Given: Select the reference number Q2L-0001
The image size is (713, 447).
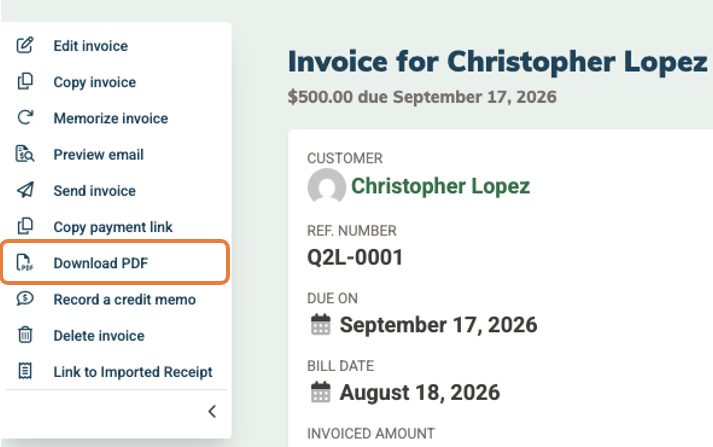Looking at the screenshot, I should pyautogui.click(x=355, y=257).
